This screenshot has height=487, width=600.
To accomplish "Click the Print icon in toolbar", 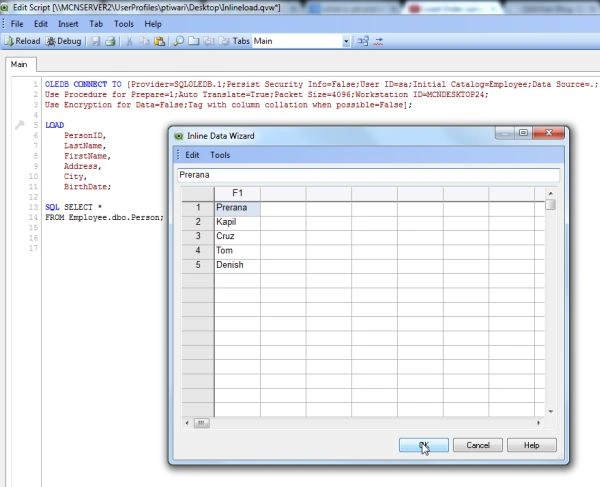I will click(110, 41).
